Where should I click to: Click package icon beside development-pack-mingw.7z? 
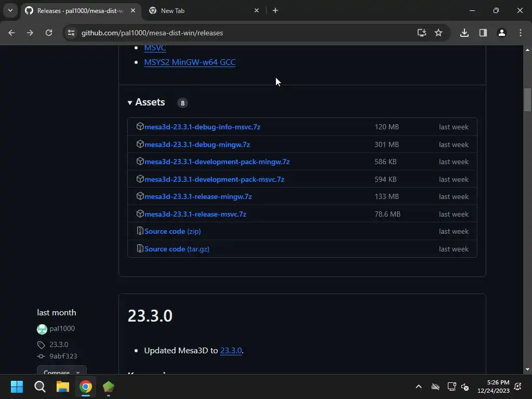tap(140, 161)
